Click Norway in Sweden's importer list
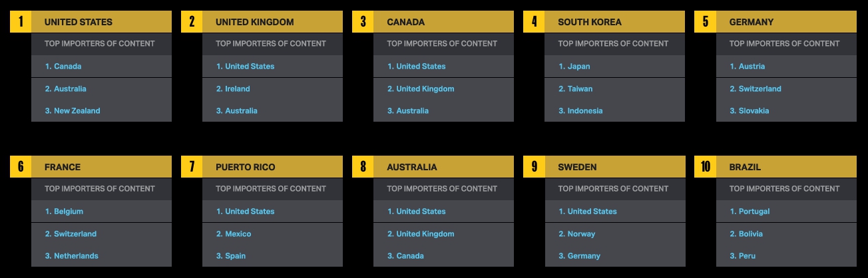The image size is (868, 278). coord(576,234)
